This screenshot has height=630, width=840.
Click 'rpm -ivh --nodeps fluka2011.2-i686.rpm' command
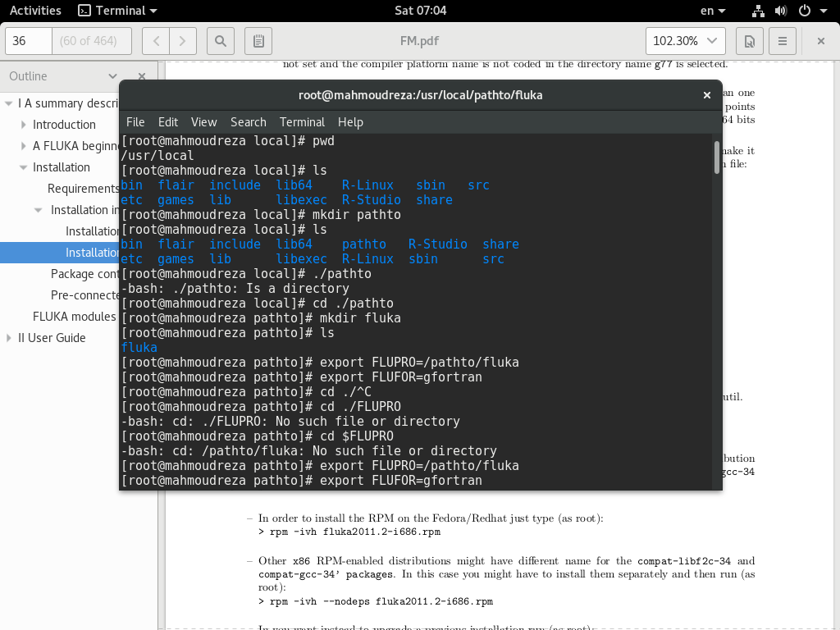tap(381, 601)
